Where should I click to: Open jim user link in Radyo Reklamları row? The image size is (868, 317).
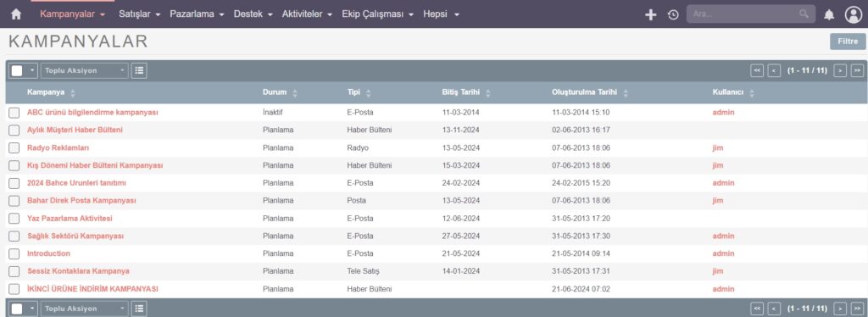click(718, 147)
